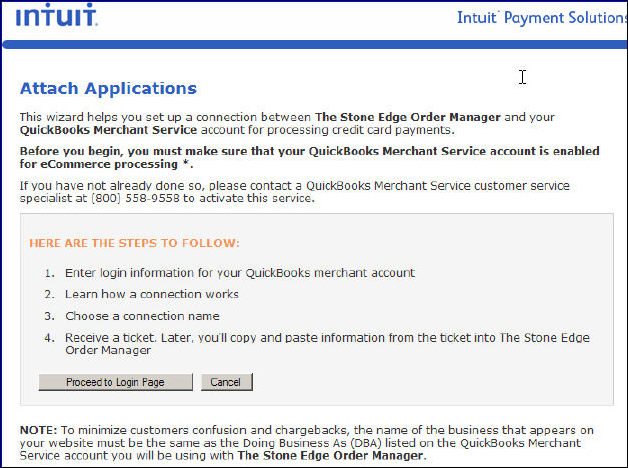Click the Proceed to Login Page button

[115, 382]
